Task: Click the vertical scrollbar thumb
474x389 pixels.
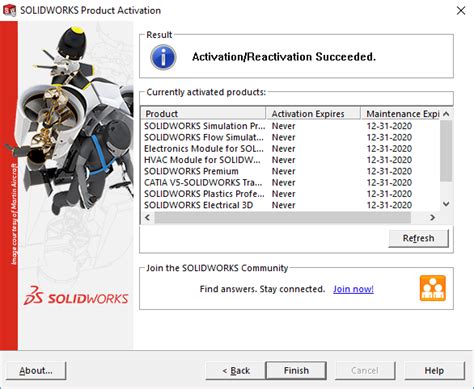Action: 446,151
